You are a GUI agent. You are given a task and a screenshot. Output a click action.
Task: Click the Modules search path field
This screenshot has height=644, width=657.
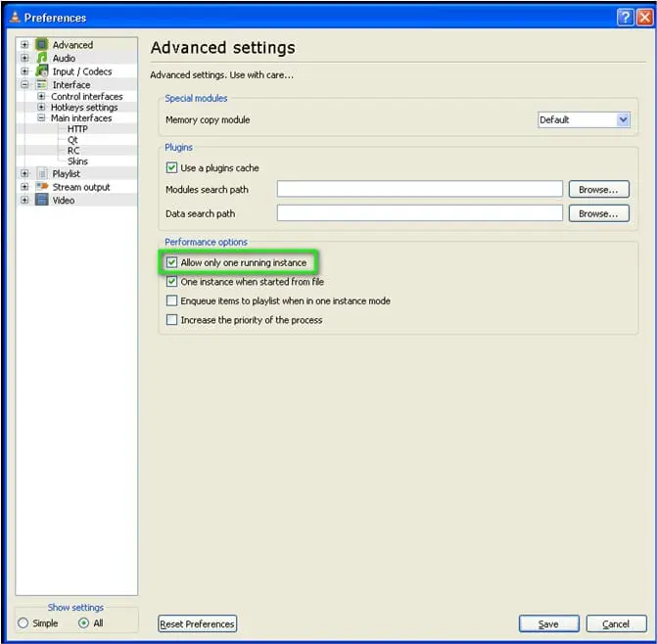pyautogui.click(x=419, y=189)
